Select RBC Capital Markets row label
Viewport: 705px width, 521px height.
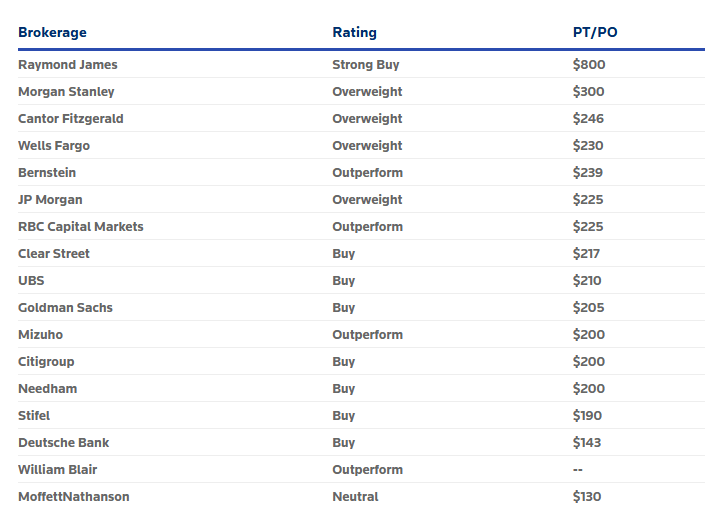click(x=80, y=227)
